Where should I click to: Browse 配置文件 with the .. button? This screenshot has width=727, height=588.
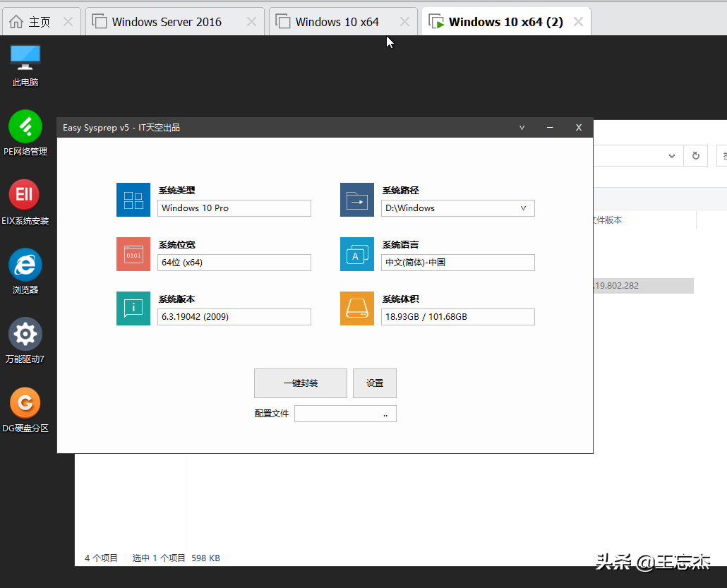[x=385, y=414]
